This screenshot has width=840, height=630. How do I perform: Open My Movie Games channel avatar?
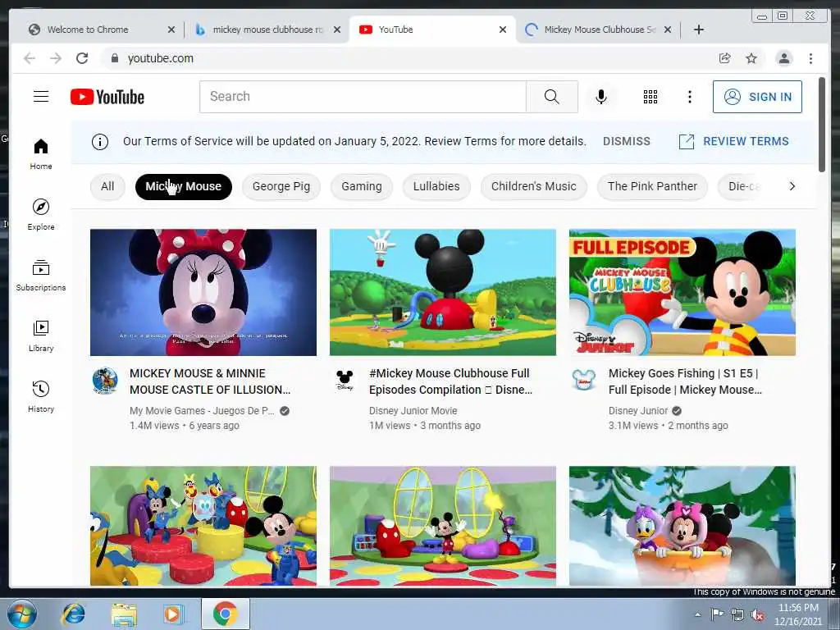105,381
